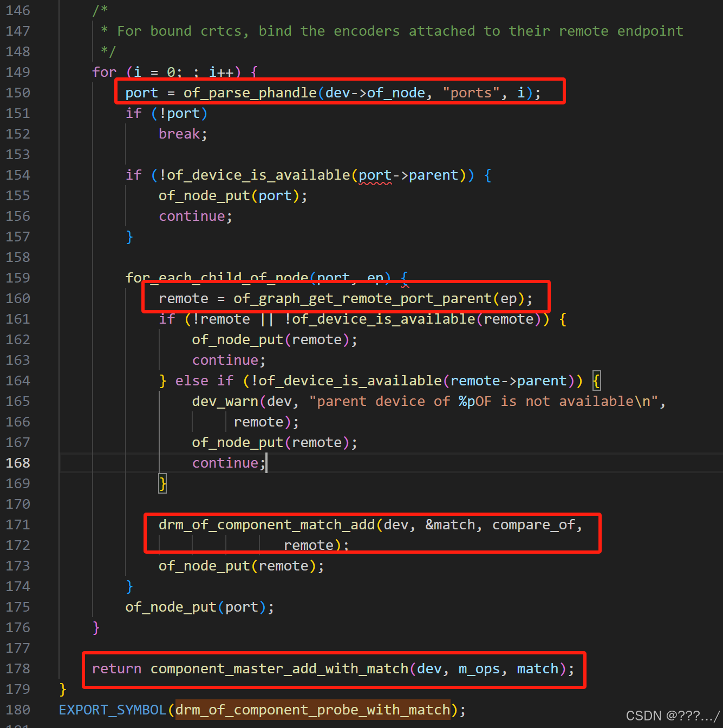Click of_node_put(port) on line 175

coord(199,607)
